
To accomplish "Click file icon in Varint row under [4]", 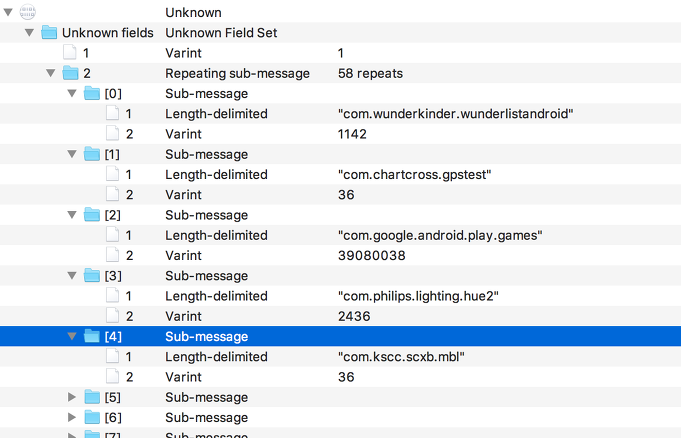I will (112, 377).
